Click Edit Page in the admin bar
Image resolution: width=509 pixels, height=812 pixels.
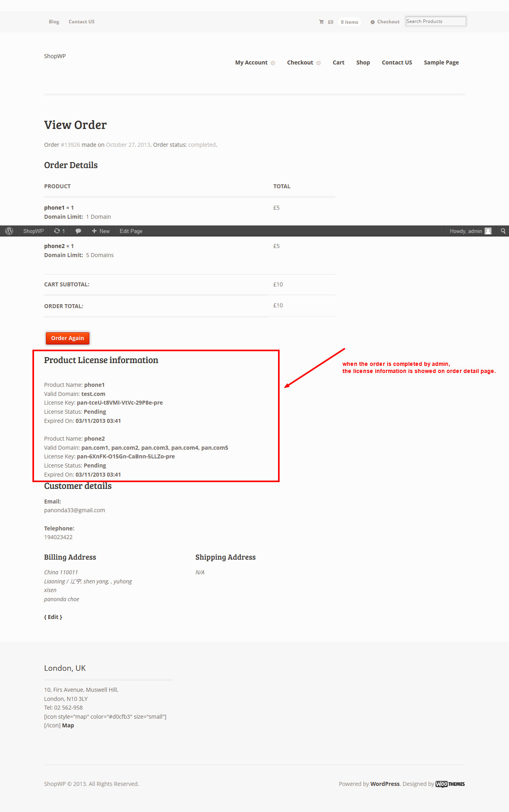coord(131,231)
